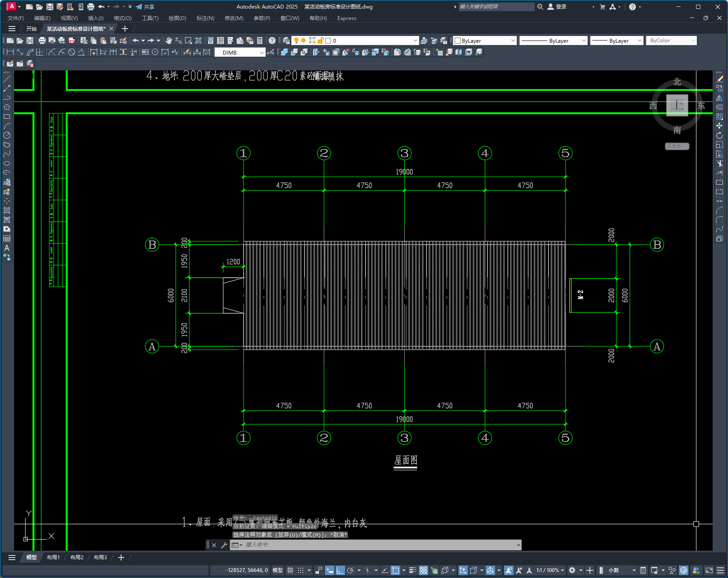Switch to the 布局1 layout tab
This screenshot has height=578, width=728.
[53, 558]
